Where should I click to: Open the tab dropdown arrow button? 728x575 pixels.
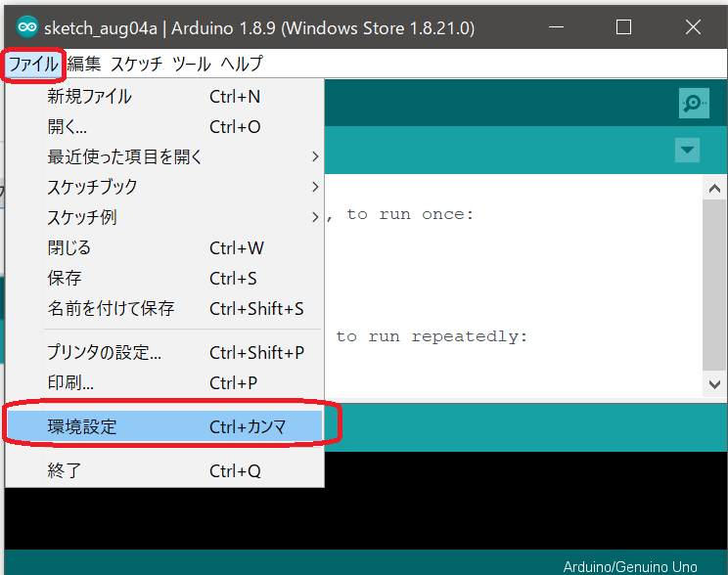[x=687, y=150]
